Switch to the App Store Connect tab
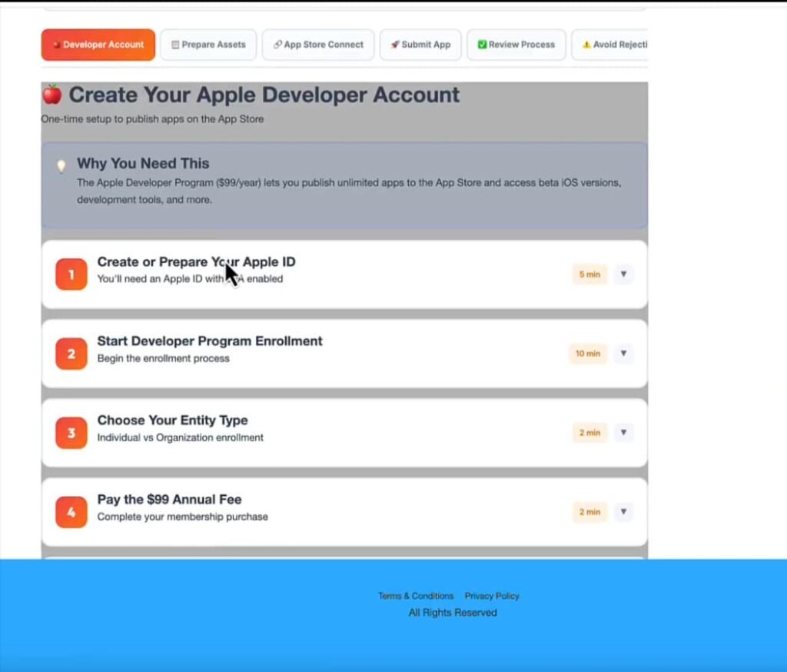 [317, 45]
